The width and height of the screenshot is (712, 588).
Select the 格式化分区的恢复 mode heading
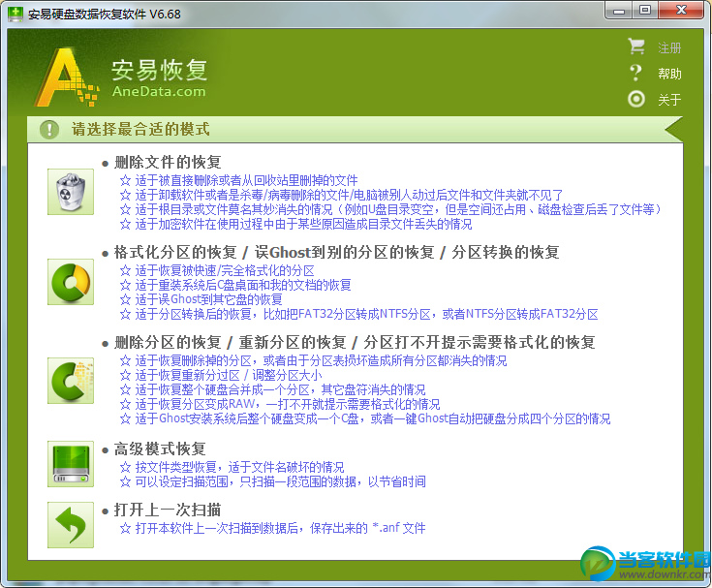click(x=336, y=252)
